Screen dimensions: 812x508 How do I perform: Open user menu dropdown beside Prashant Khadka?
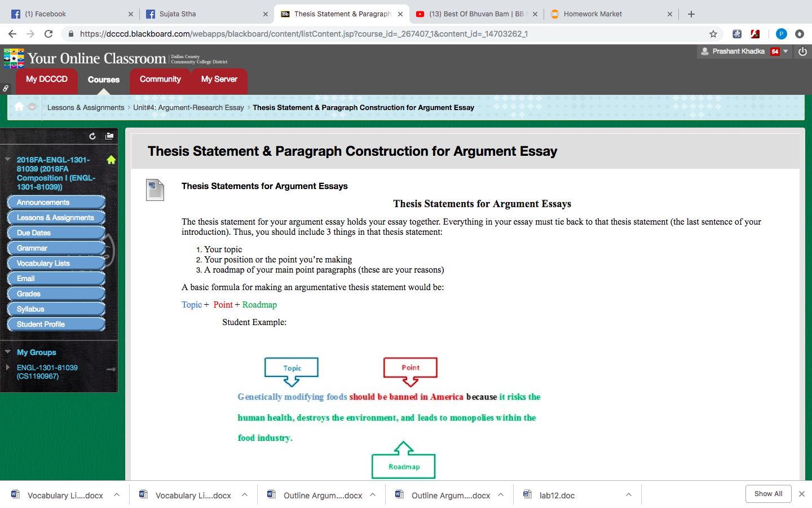[785, 51]
